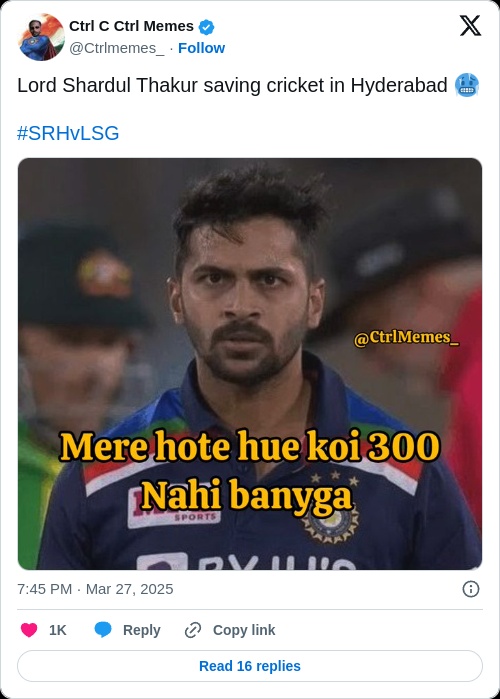The image size is (500, 699).
Task: Click the blue verified badge
Action: [x=206, y=27]
